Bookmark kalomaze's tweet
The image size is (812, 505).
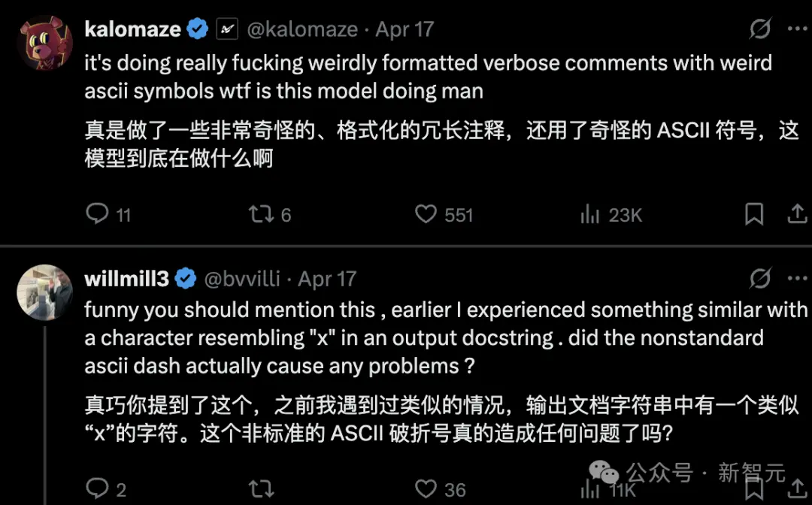tap(754, 214)
